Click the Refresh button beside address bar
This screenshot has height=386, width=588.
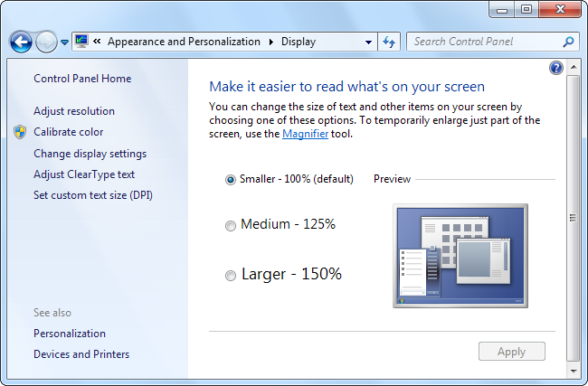tap(389, 42)
